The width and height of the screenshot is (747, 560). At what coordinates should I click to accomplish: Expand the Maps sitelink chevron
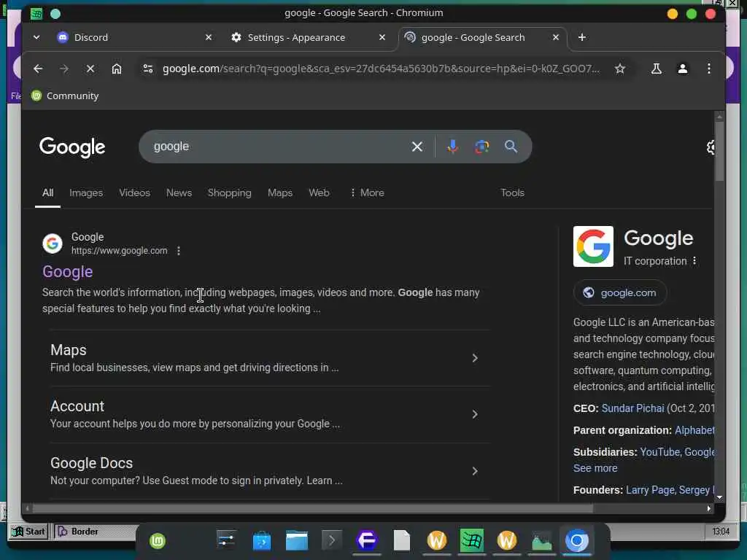click(x=474, y=358)
